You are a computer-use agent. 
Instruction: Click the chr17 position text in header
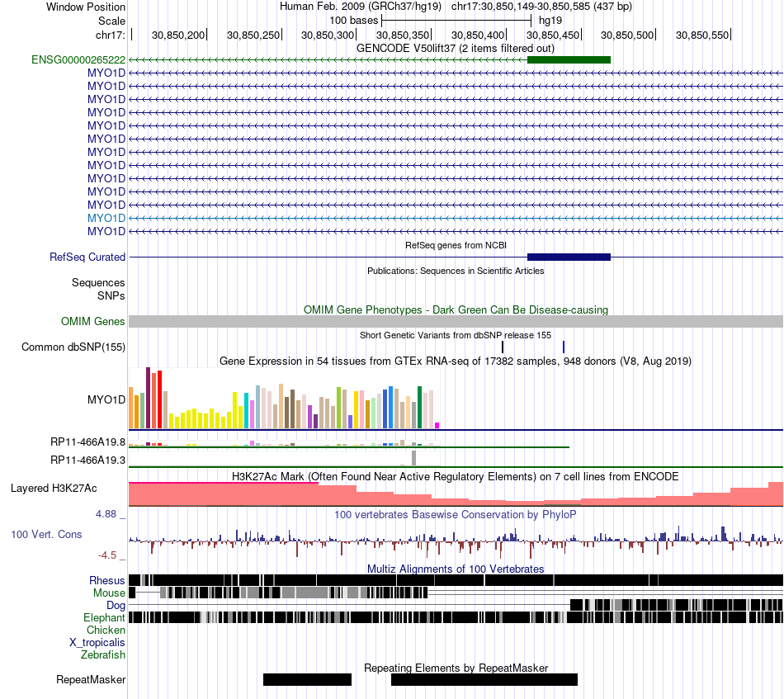coord(541,7)
